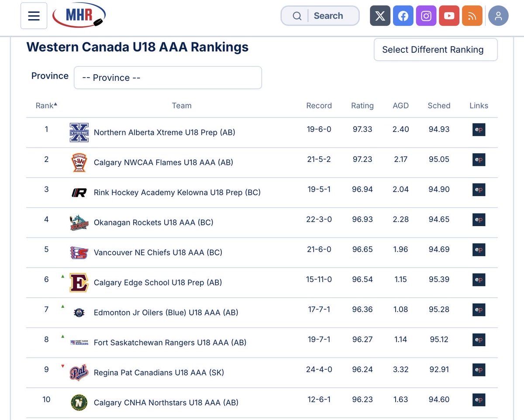Open Edmonton Jr Oilers (Blue) U18 AAA page
This screenshot has width=524, height=420.
click(x=166, y=313)
